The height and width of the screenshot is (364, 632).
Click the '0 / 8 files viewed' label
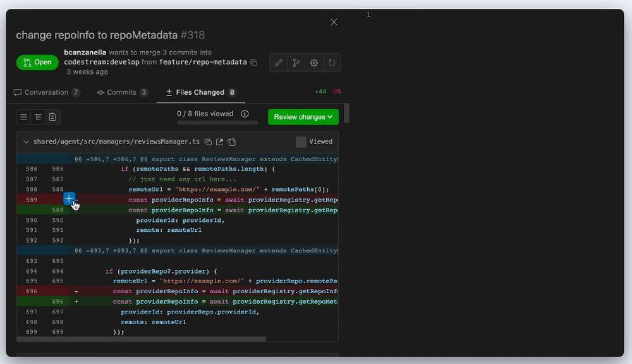(x=205, y=114)
